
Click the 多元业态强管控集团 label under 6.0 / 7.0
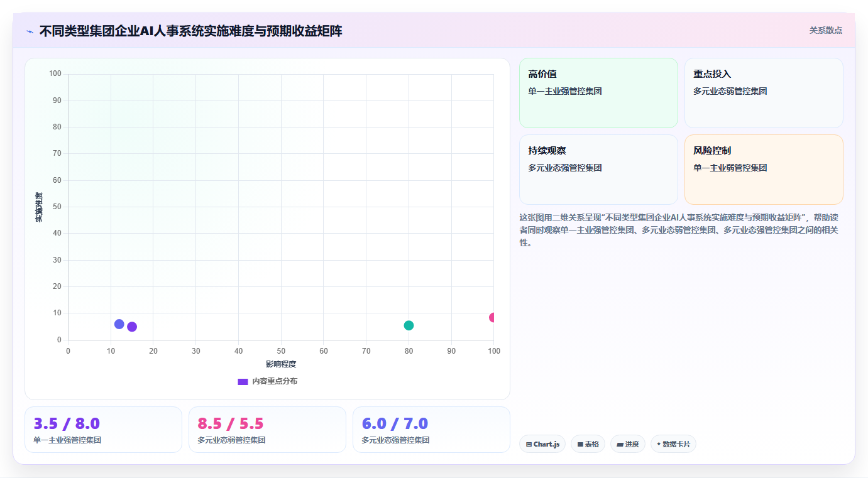[x=395, y=440]
